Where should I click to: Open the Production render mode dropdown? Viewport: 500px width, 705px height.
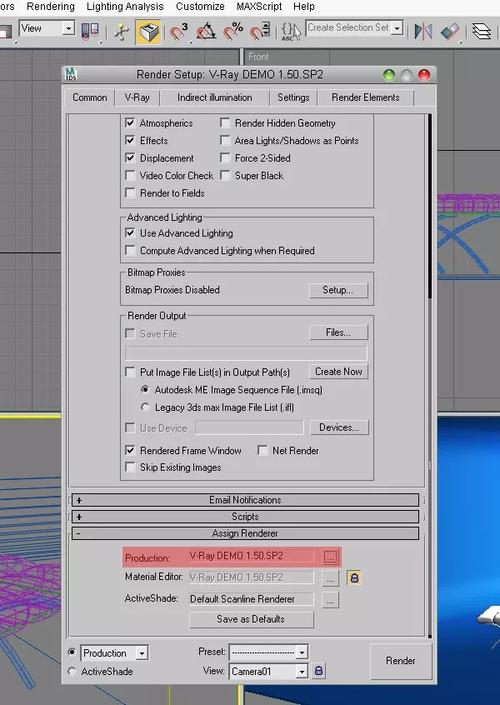click(x=142, y=653)
